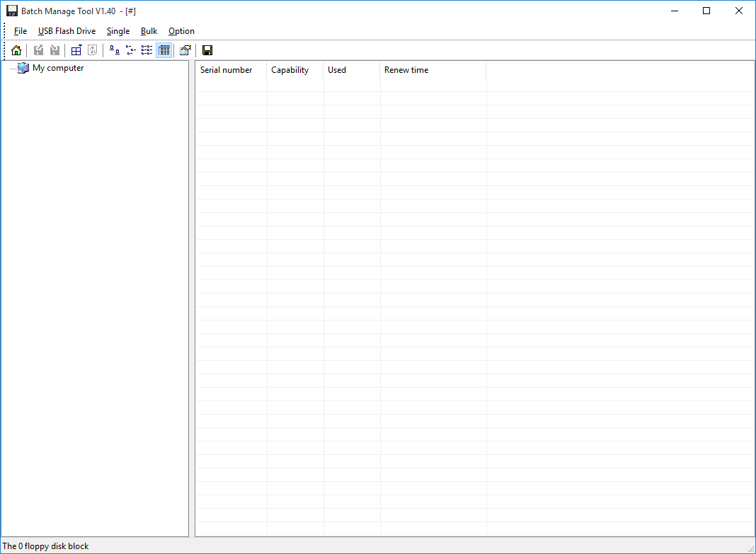The image size is (756, 554).
Task: Click status text 'The 0 floppy disk block'
Action: coord(46,546)
